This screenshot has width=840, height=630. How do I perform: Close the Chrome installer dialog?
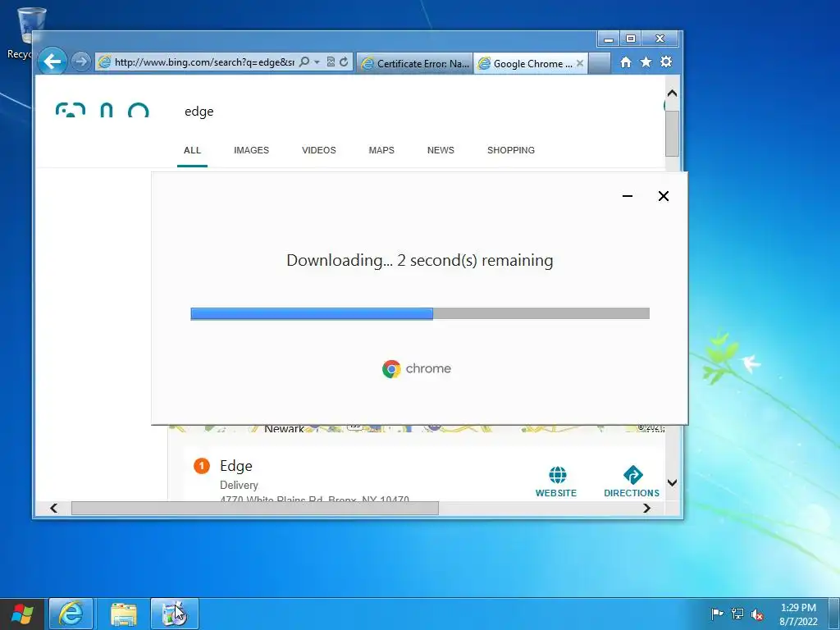(x=663, y=196)
